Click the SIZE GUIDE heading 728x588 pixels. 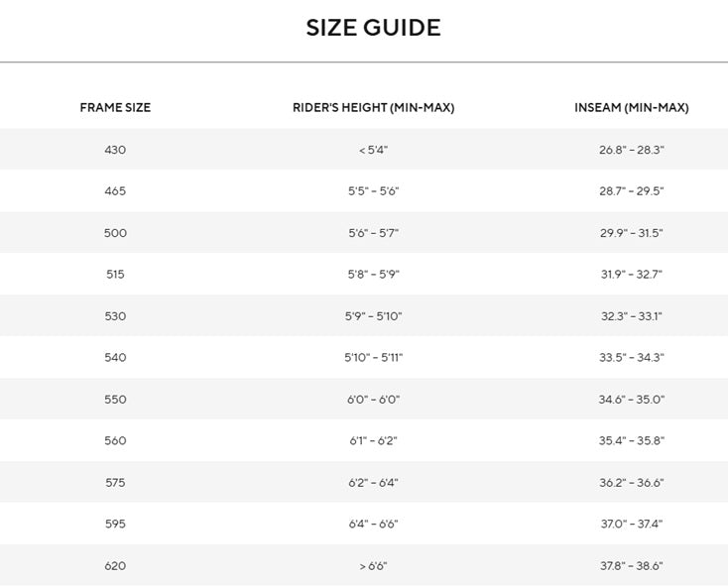[x=373, y=28]
